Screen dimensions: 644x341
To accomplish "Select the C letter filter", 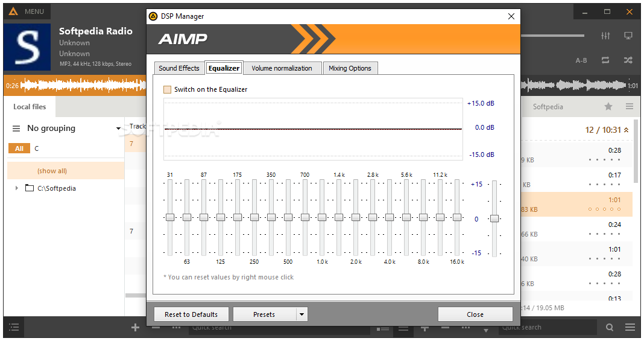I will pyautogui.click(x=37, y=148).
